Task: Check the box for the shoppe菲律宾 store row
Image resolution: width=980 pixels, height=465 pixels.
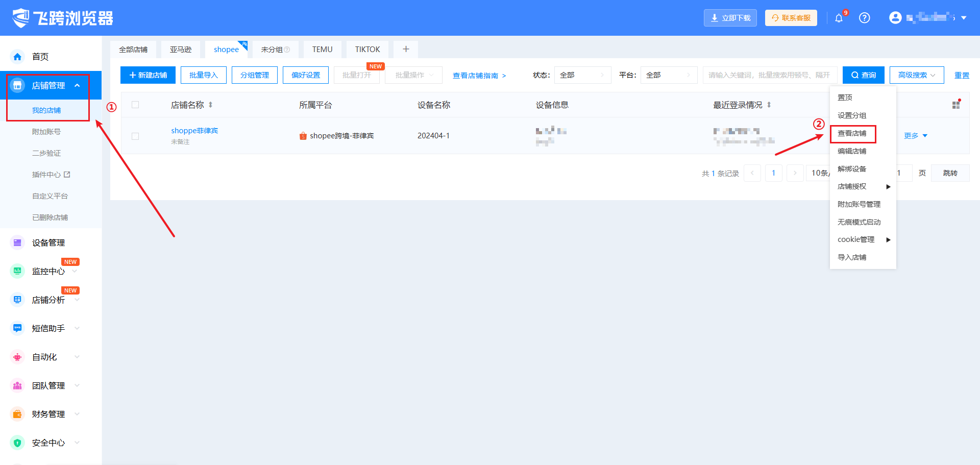Action: click(135, 136)
